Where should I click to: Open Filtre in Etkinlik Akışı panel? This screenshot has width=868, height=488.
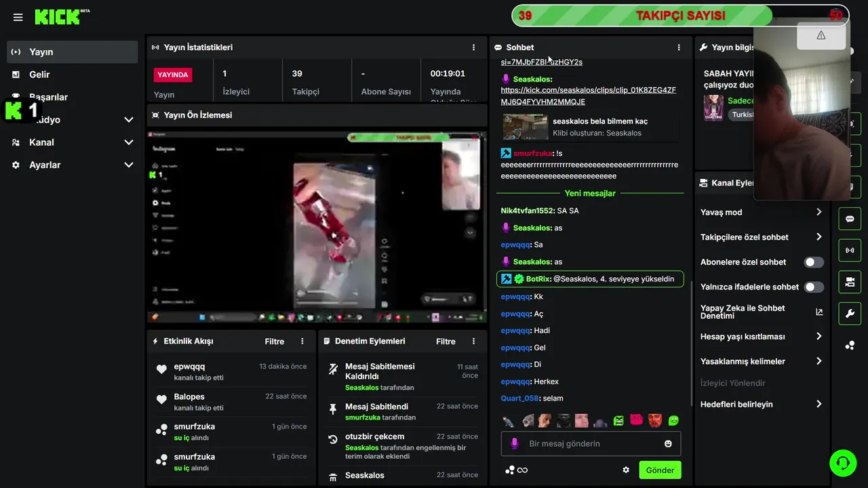coord(275,341)
